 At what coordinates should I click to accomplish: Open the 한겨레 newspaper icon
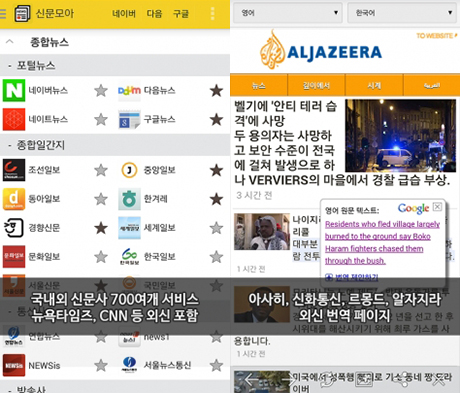[x=129, y=199]
